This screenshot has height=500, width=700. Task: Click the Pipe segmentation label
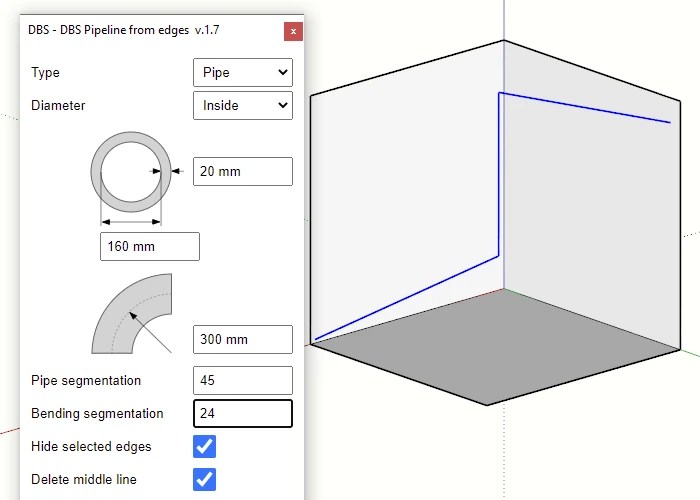point(86,380)
